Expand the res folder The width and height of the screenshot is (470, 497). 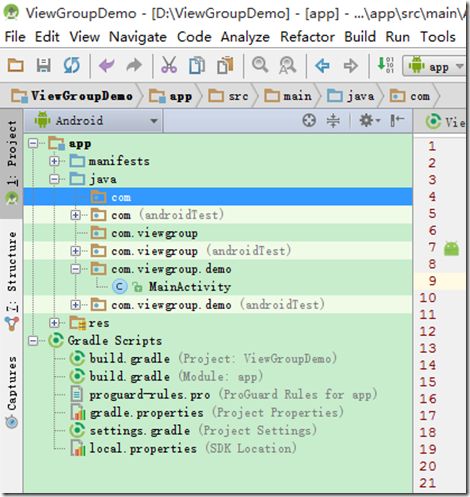pyautogui.click(x=54, y=323)
